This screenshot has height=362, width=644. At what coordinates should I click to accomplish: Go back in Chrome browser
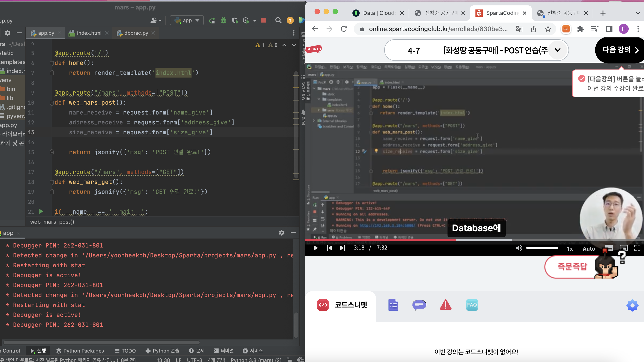[315, 29]
